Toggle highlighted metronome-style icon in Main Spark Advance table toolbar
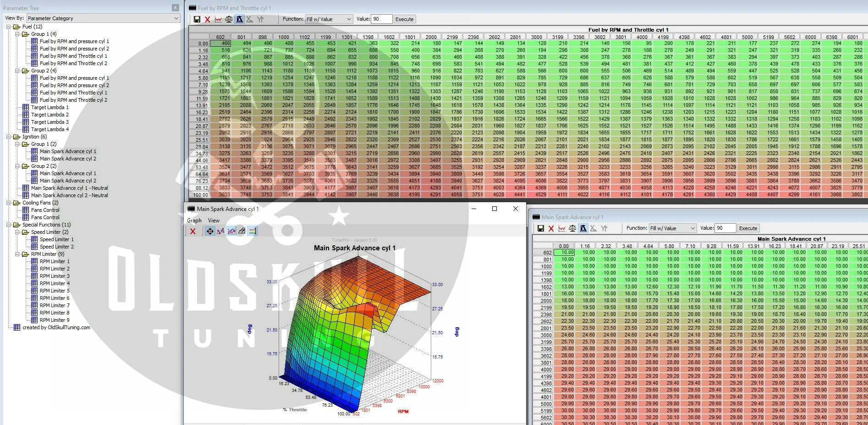 click(x=582, y=228)
